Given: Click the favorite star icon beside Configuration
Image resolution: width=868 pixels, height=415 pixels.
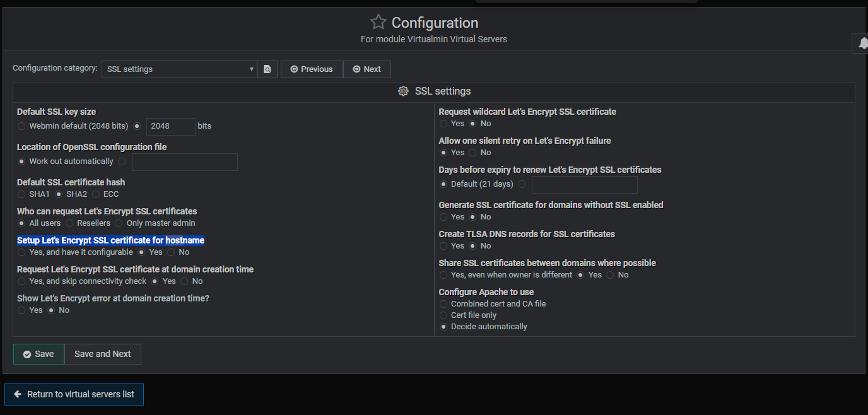Looking at the screenshot, I should pyautogui.click(x=378, y=23).
